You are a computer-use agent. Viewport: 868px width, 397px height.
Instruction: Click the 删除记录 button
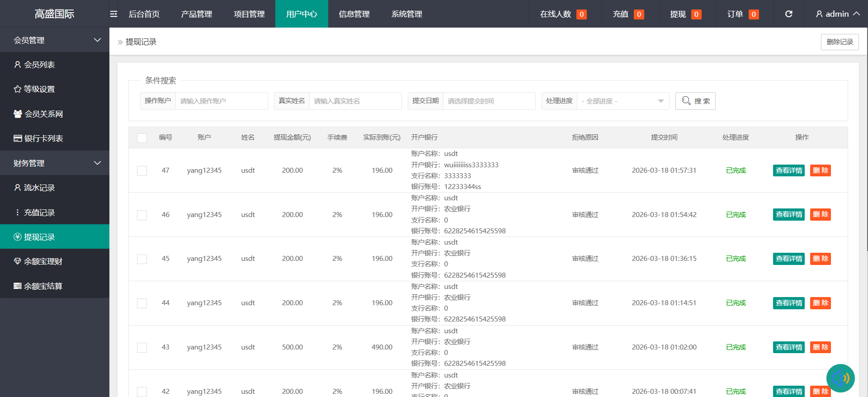pyautogui.click(x=840, y=42)
